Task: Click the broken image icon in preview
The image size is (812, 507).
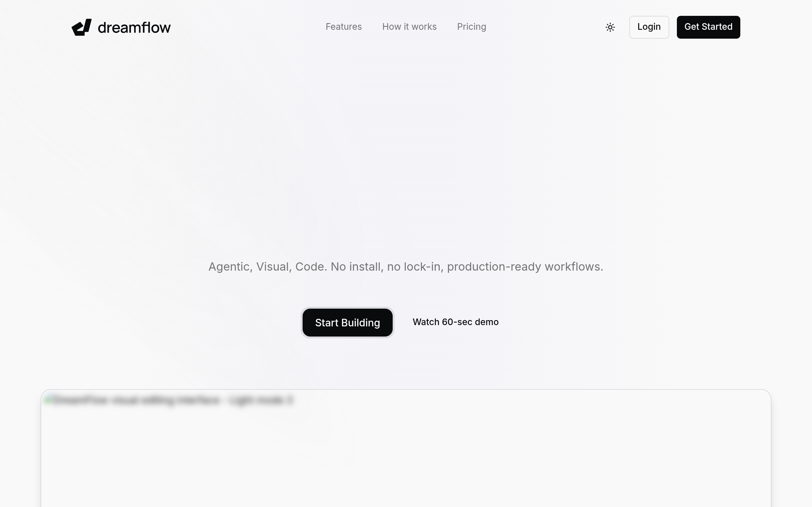Action: point(48,400)
